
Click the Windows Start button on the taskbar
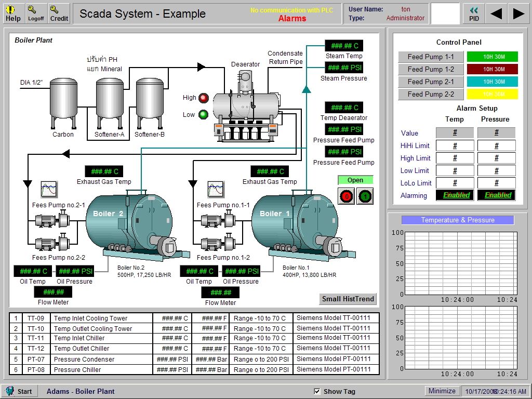pos(20,391)
